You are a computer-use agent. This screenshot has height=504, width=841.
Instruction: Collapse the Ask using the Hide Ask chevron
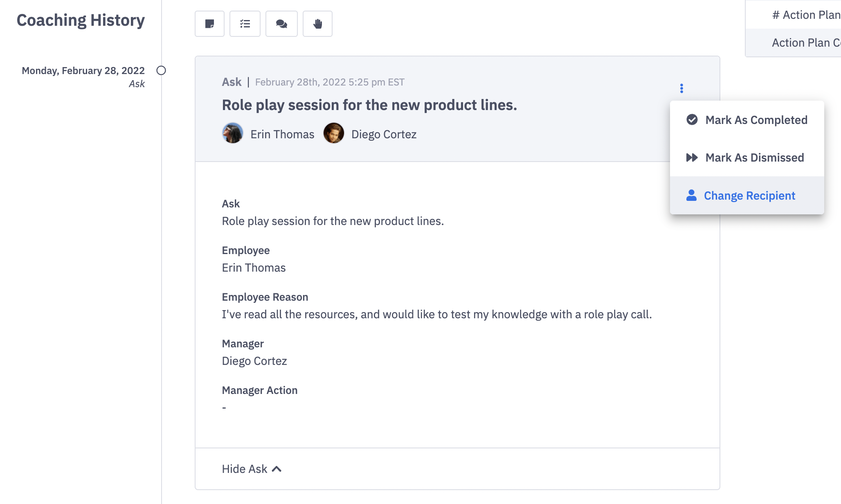pos(277,469)
